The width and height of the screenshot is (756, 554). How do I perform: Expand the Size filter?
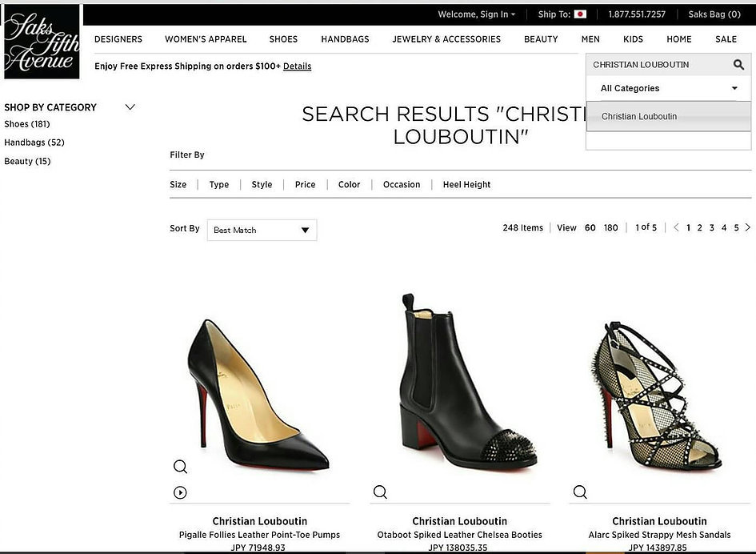(x=178, y=184)
